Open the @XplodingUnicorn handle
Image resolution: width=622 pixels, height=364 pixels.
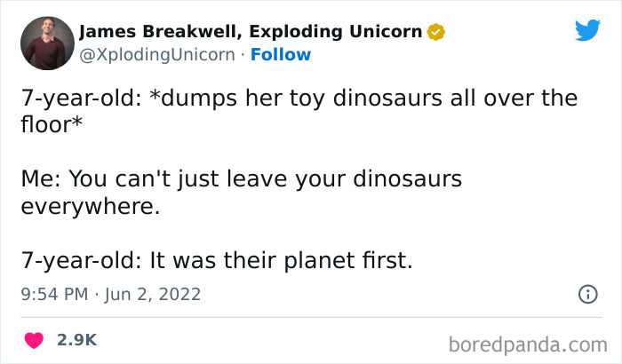point(155,55)
